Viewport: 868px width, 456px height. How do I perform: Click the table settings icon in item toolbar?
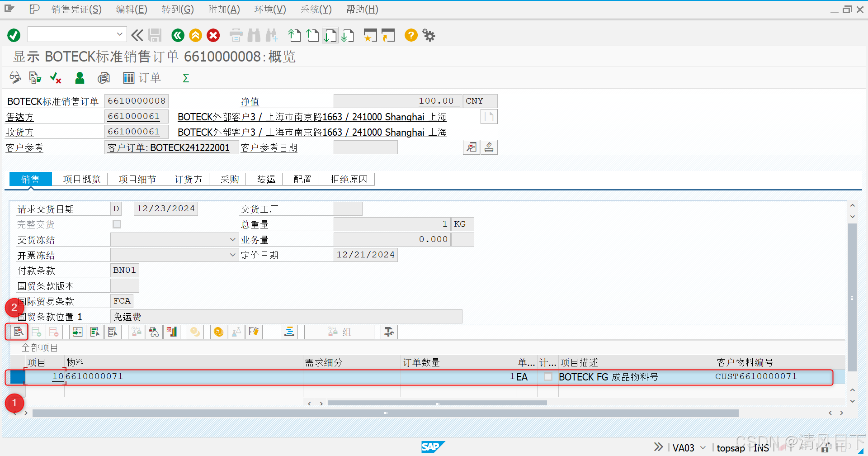pyautogui.click(x=389, y=332)
